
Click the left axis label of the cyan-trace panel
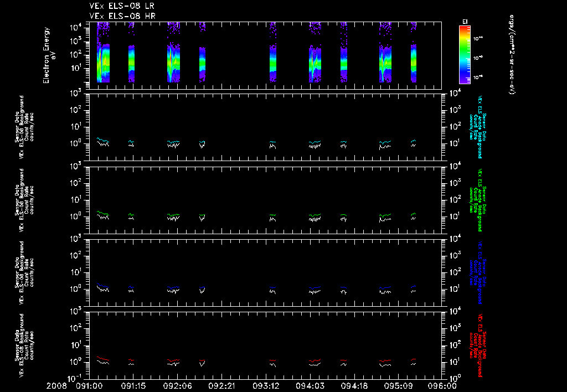point(24,127)
